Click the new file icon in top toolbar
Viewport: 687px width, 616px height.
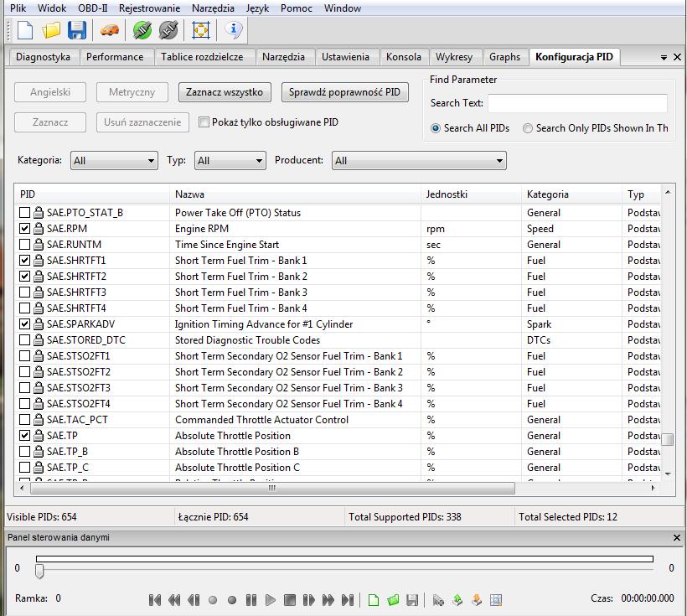tap(25, 31)
